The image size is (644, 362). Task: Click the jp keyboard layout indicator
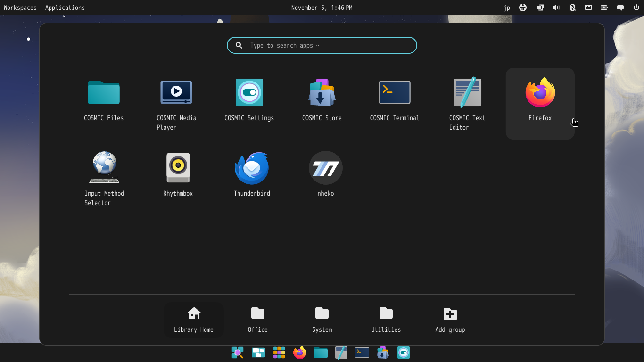(x=507, y=8)
